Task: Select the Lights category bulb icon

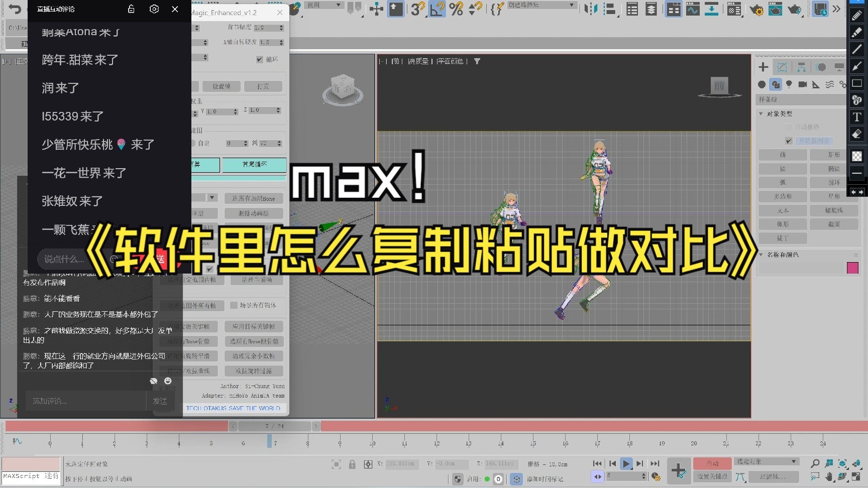Action: (x=789, y=84)
